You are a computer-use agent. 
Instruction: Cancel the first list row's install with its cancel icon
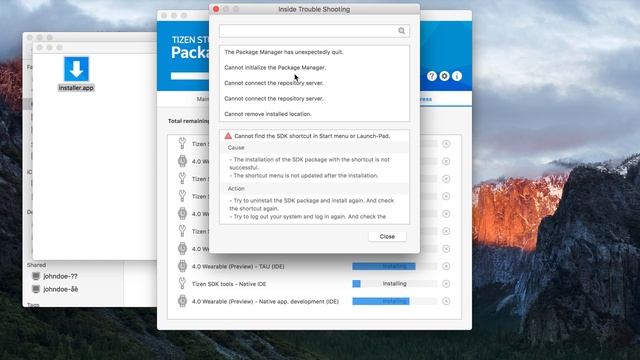446,144
